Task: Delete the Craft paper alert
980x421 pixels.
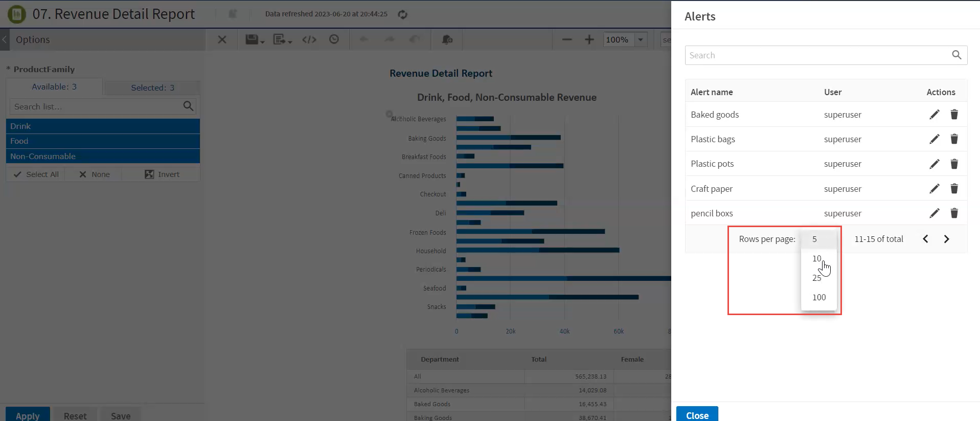Action: (x=954, y=189)
